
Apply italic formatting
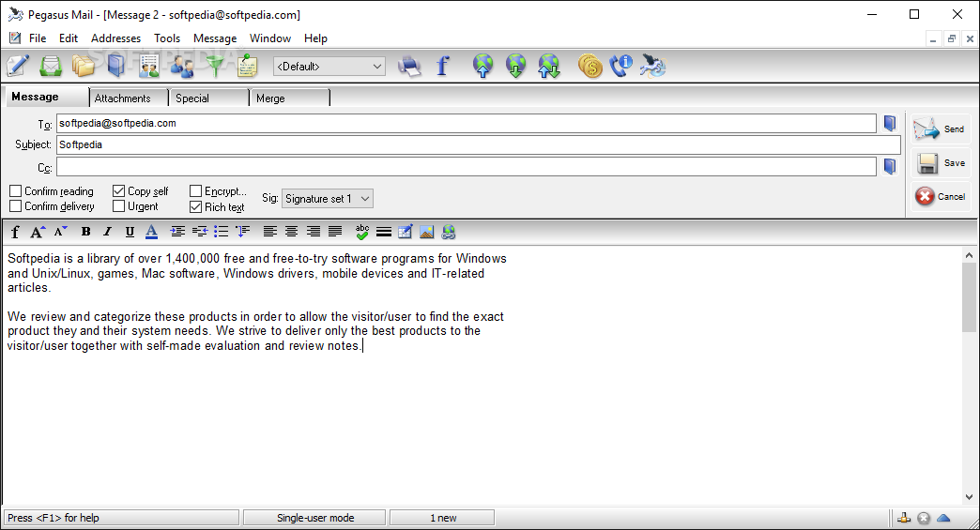[108, 232]
